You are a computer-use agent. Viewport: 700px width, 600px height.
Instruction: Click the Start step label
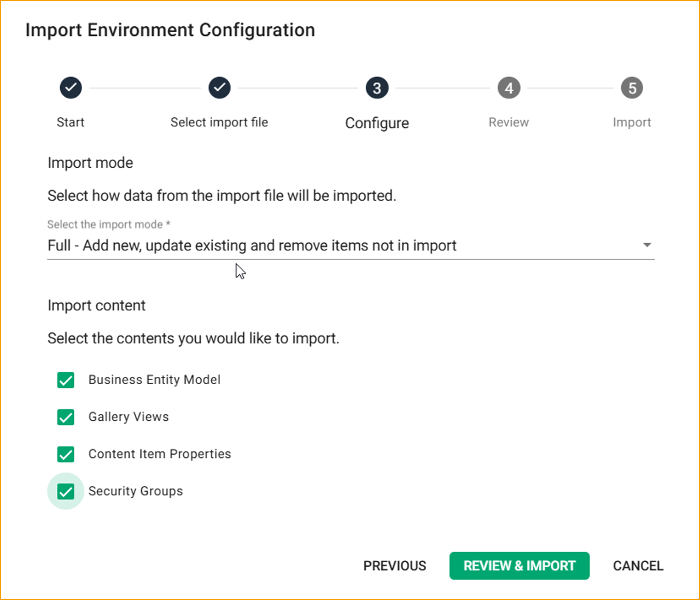tap(71, 122)
